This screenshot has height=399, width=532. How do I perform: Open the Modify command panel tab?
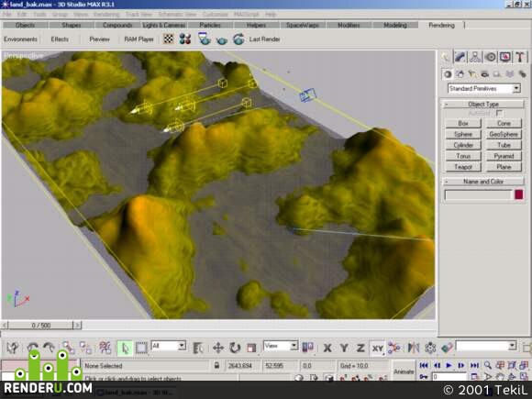460,57
